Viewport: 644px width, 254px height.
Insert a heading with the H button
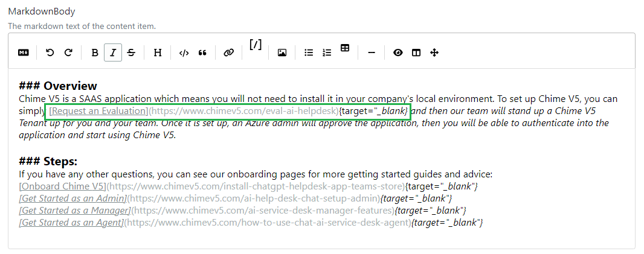[157, 52]
